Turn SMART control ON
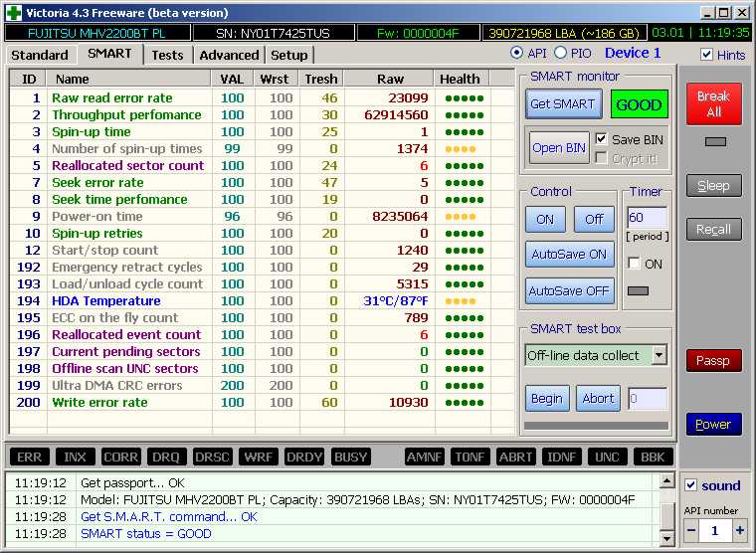The height and width of the screenshot is (553, 756). 545,220
